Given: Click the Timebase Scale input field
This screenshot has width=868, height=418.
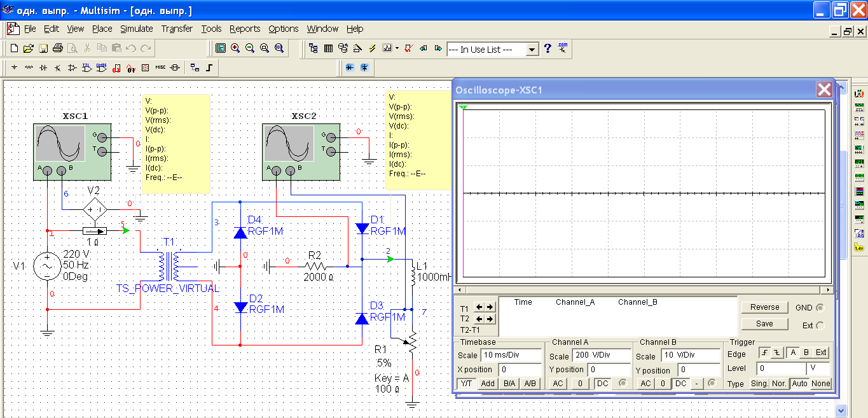Looking at the screenshot, I should click(x=511, y=355).
